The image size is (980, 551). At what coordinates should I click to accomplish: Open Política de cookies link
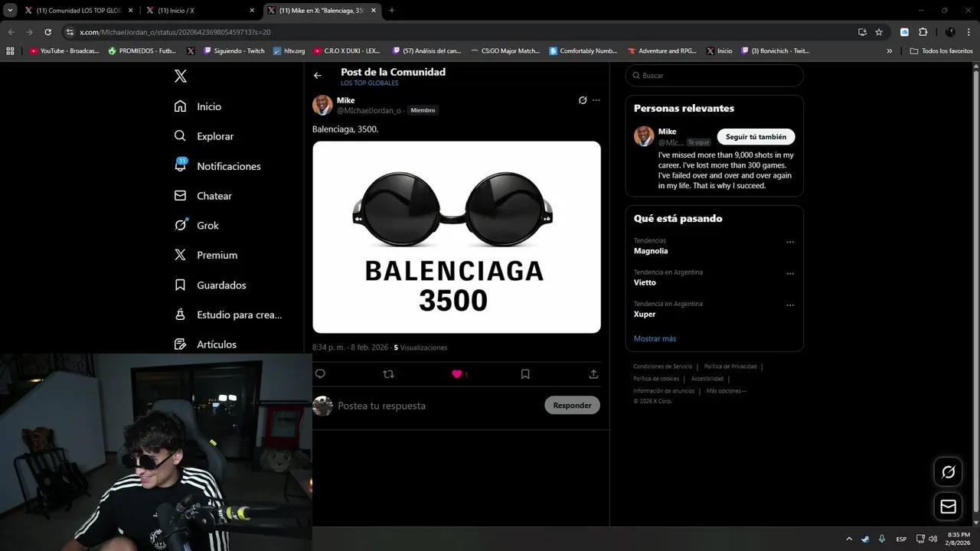(x=656, y=379)
